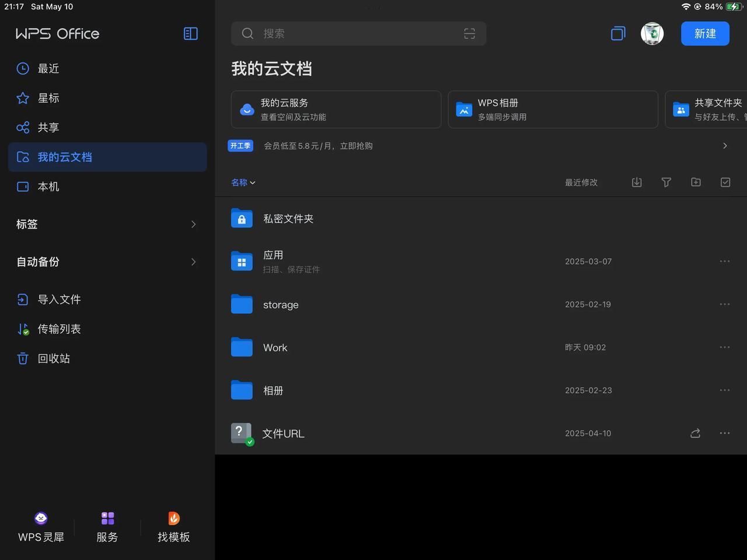
Task: Open the 应用 folder
Action: (481, 261)
